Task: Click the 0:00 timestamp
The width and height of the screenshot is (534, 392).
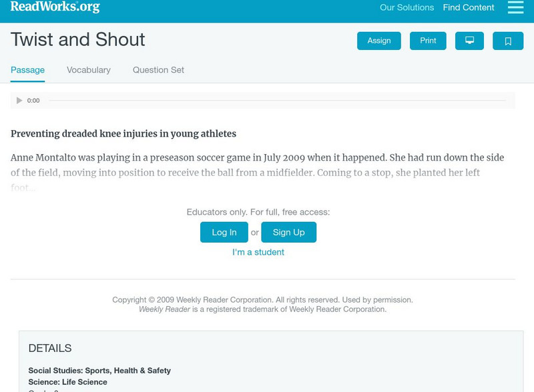Action: click(x=33, y=100)
